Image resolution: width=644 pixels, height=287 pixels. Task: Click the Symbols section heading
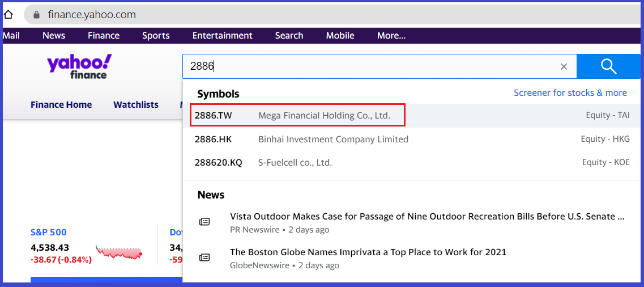click(x=218, y=94)
